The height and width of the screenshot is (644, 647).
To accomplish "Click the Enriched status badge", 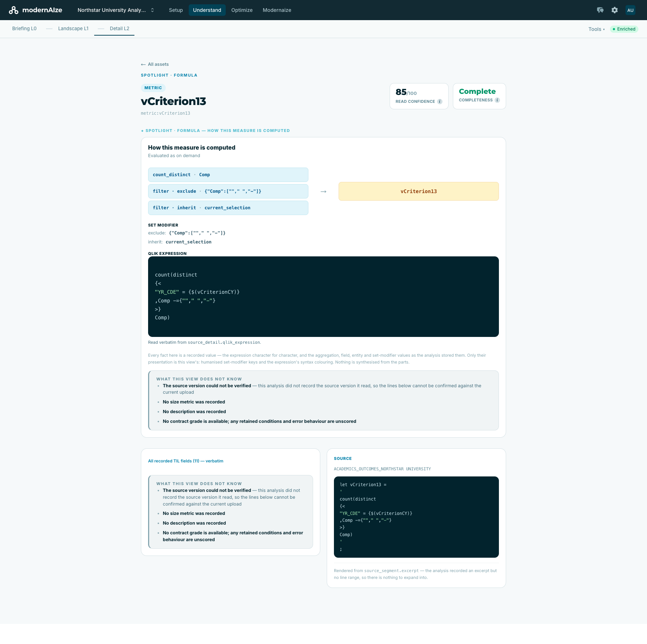I will [x=624, y=29].
